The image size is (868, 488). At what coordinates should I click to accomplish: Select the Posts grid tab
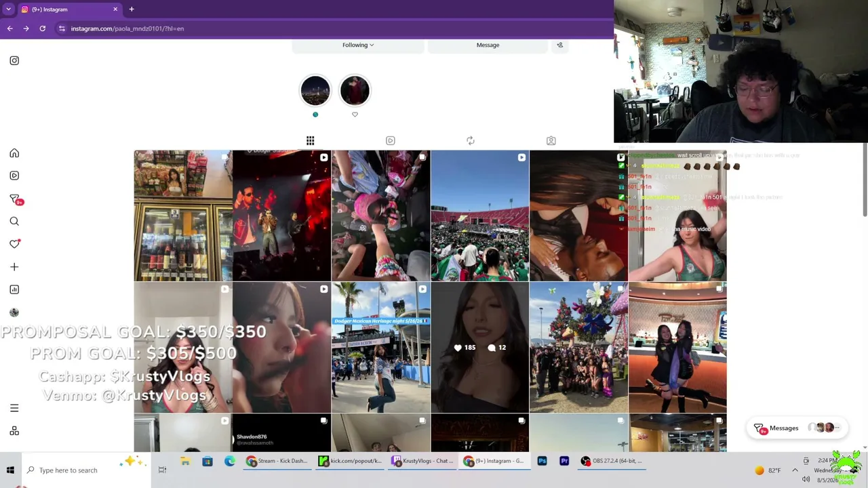coord(310,140)
